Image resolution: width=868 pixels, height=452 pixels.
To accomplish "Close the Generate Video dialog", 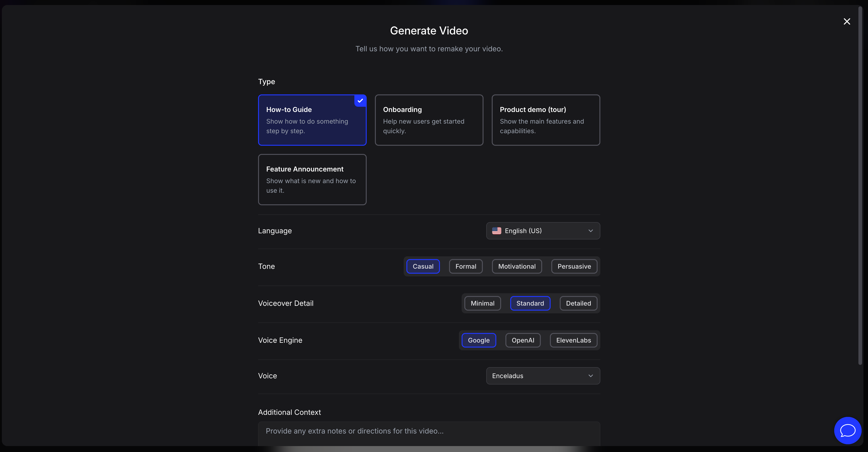I will 846,22.
